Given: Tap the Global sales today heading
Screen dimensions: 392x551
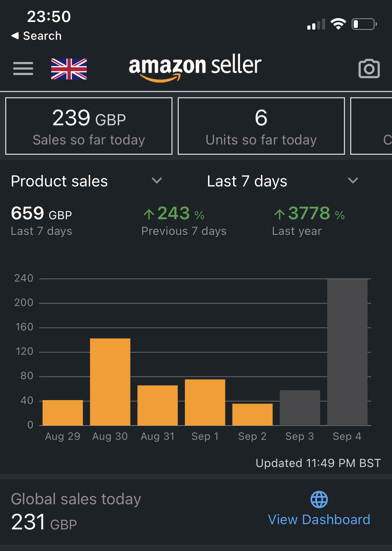Looking at the screenshot, I should 76,499.
